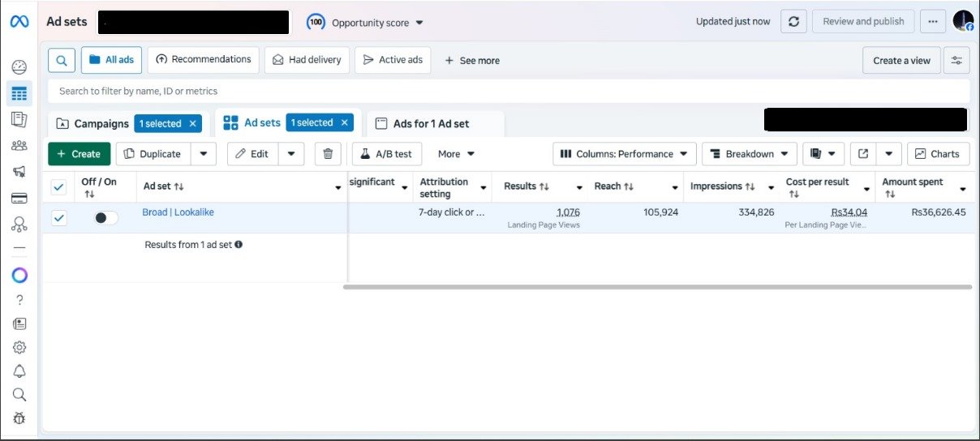Open Billing card icon in sidebar
The width and height of the screenshot is (980, 441).
(19, 199)
